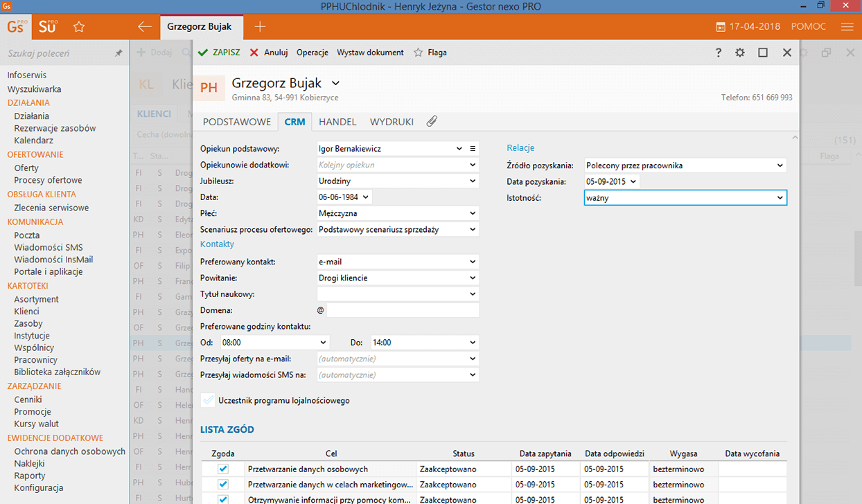This screenshot has height=504, width=862.
Task: Open Wyszukiwarka in the sidebar
Action: [x=35, y=89]
